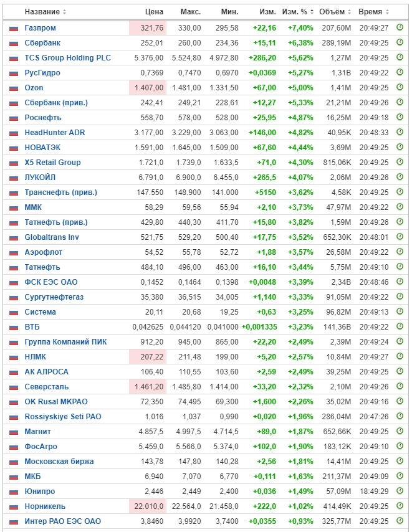Viewport: 412px width, 532px height.
Task: Open the OK Rusal МКПАО link
Action: click(56, 401)
